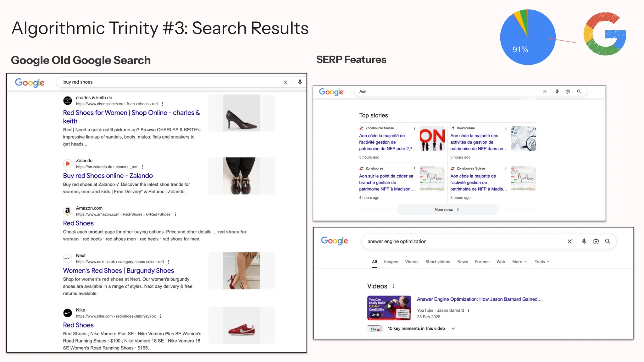Click the red 'ON' news story thumbnail

point(432,138)
